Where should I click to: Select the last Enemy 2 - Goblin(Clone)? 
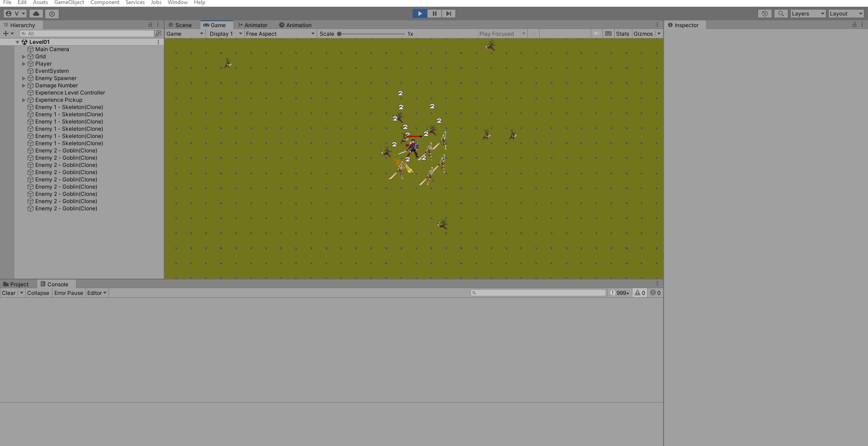66,209
